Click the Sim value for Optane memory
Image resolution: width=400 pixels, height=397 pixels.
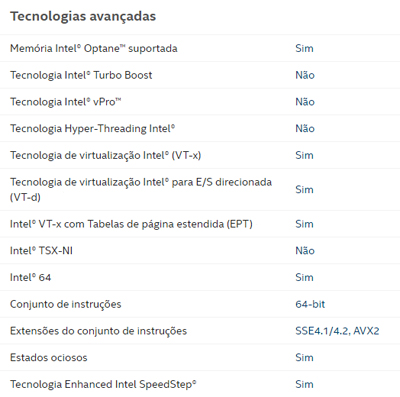click(304, 48)
